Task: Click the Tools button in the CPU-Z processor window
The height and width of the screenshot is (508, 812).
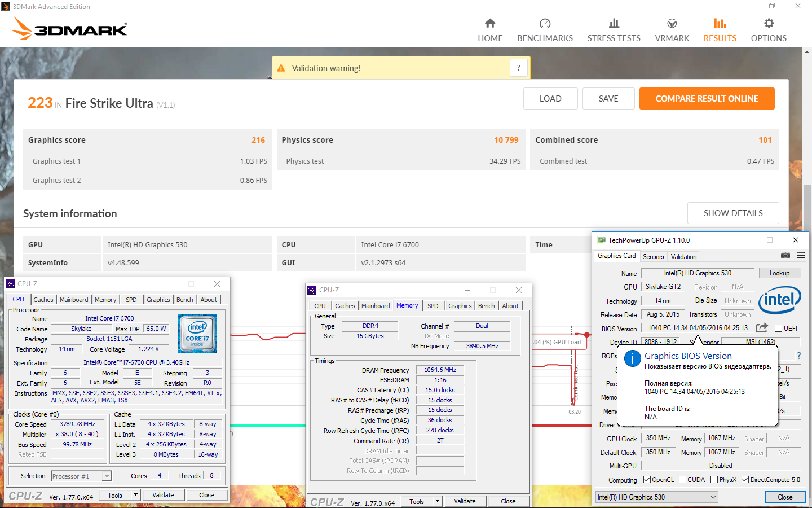Action: point(115,495)
